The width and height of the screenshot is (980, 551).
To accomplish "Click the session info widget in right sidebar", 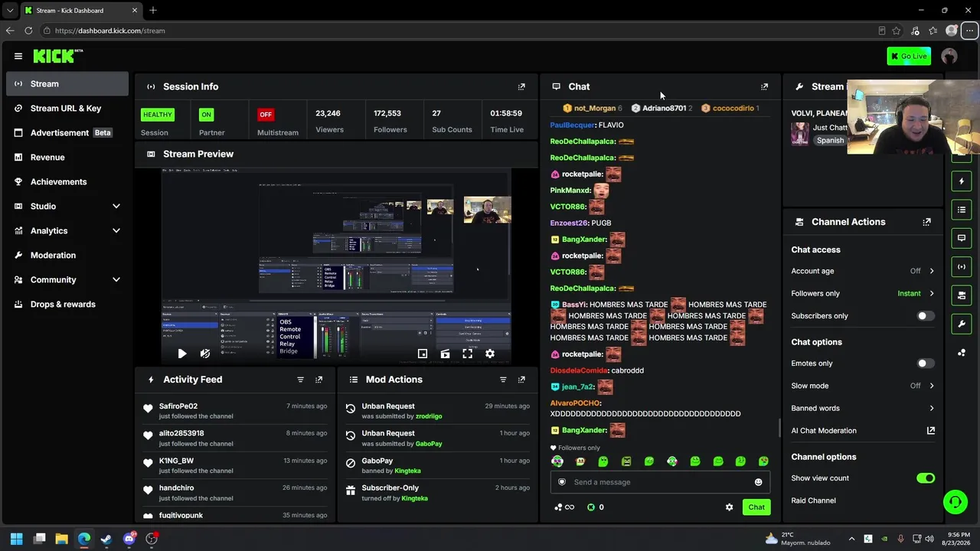I will coord(962,266).
